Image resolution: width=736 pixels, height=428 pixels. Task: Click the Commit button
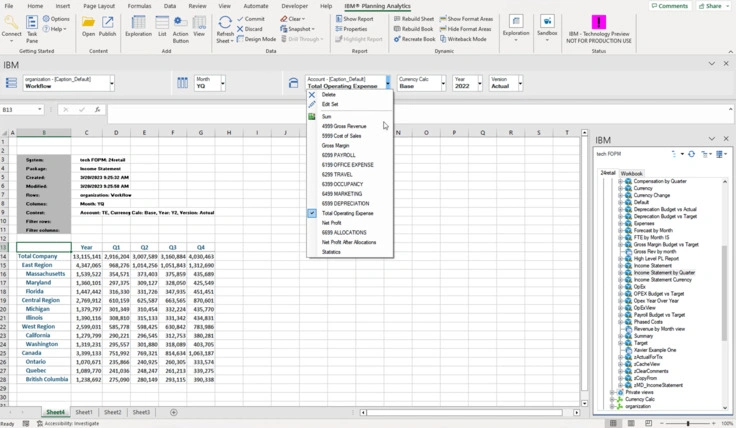pos(254,19)
